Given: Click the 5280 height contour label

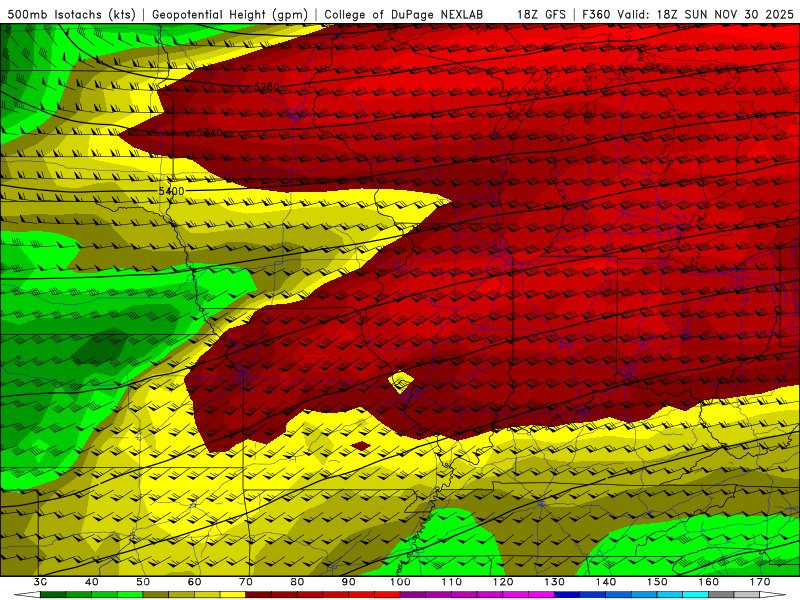Looking at the screenshot, I should point(267,87).
